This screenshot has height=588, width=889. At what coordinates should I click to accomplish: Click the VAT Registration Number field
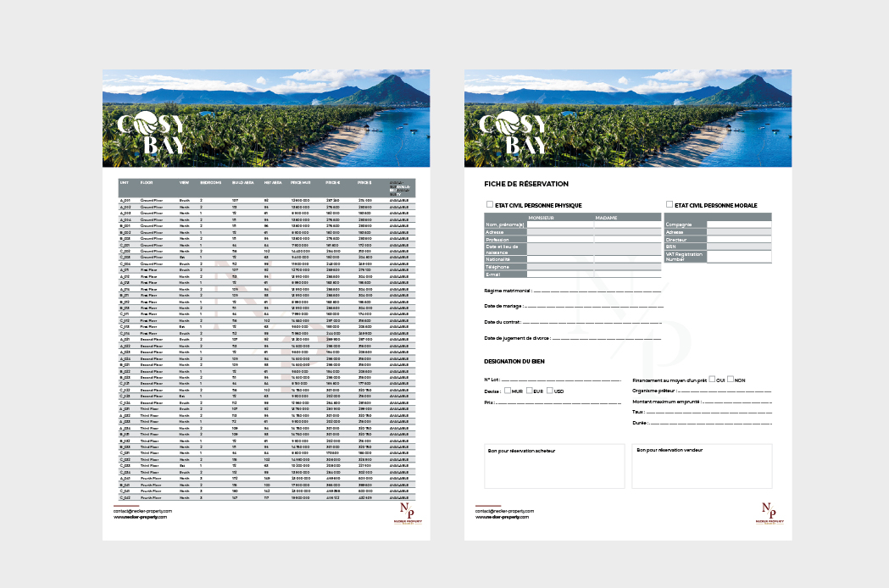(x=739, y=256)
